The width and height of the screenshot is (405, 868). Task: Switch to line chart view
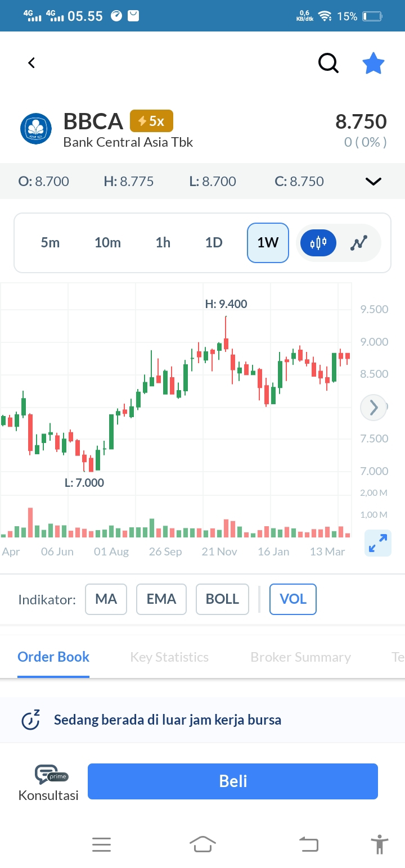[x=358, y=243]
